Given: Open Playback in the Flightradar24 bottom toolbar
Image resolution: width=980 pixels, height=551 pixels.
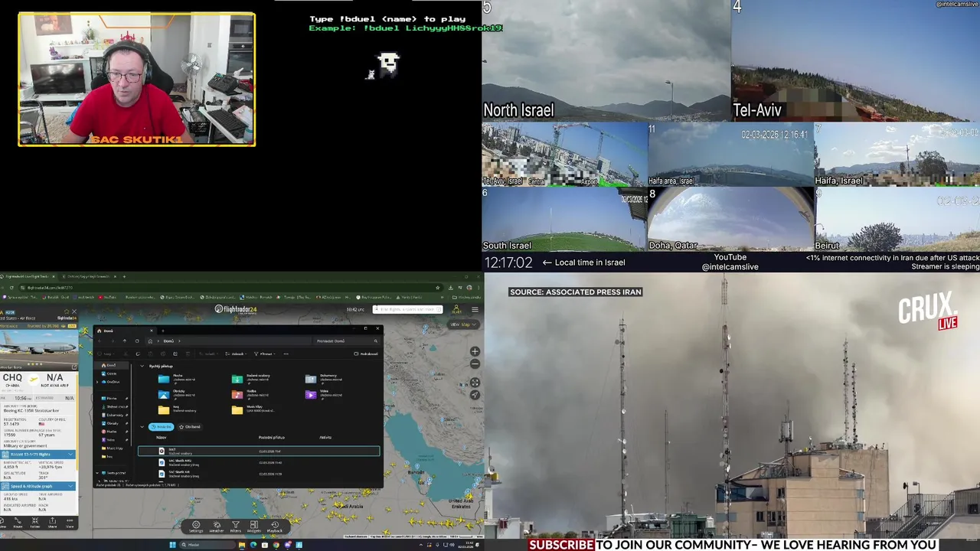Looking at the screenshot, I should tap(275, 527).
